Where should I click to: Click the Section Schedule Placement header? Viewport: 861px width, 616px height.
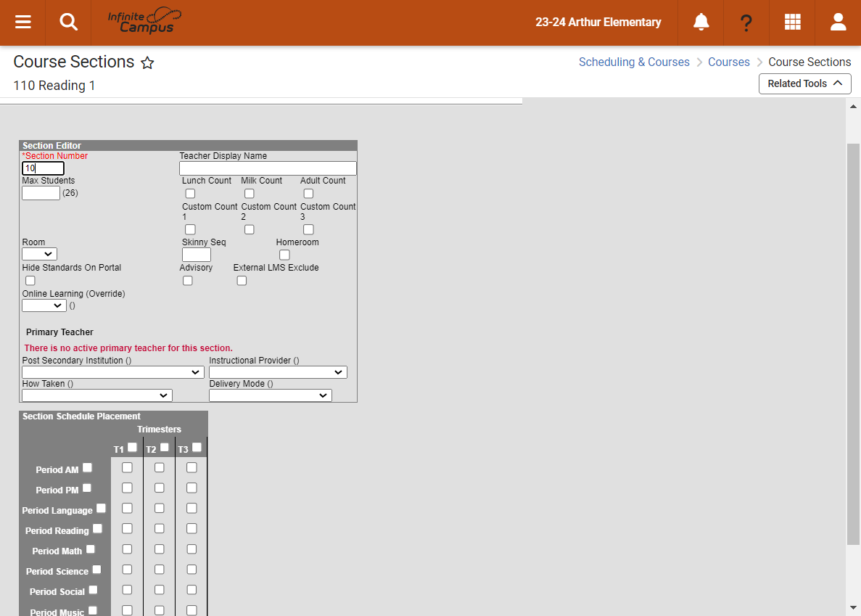click(81, 416)
